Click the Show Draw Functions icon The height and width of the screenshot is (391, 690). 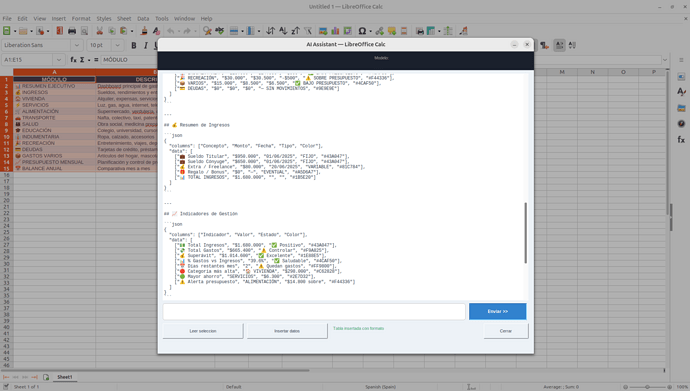[463, 31]
